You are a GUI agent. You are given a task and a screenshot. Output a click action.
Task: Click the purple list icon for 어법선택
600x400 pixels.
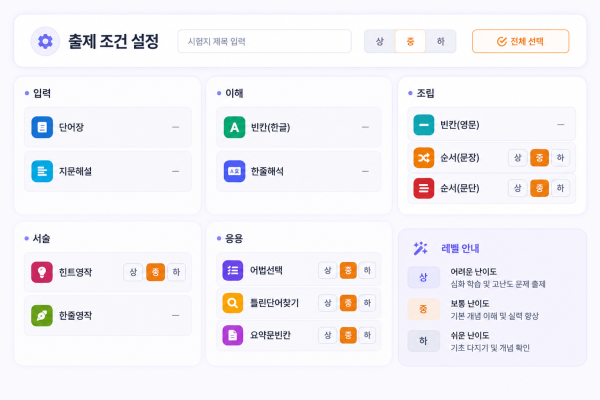click(x=233, y=270)
